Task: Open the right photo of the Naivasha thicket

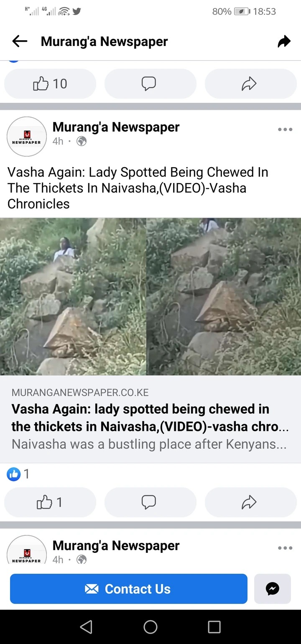Action: pyautogui.click(x=224, y=296)
